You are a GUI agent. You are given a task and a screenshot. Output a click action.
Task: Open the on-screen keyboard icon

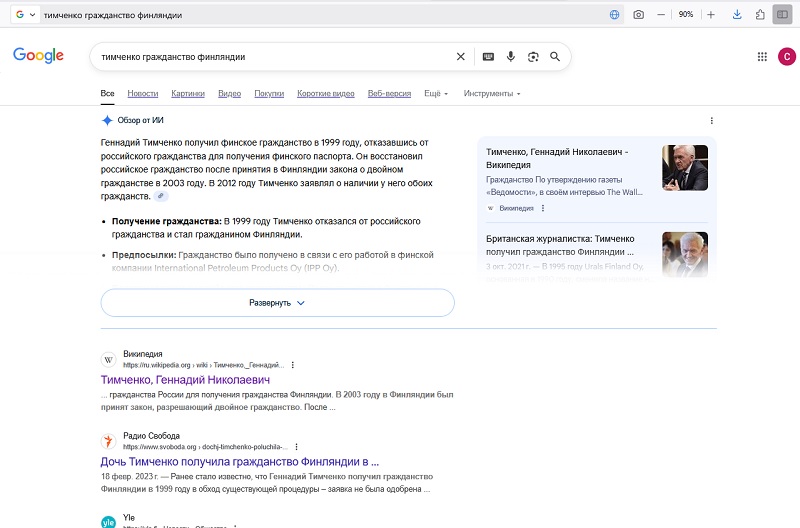coord(488,57)
